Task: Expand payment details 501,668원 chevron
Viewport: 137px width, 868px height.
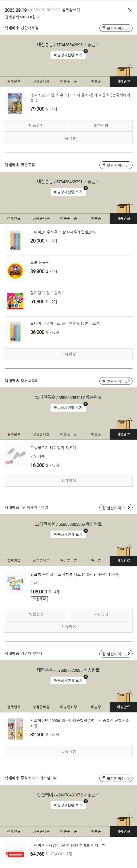Action: 38,17
